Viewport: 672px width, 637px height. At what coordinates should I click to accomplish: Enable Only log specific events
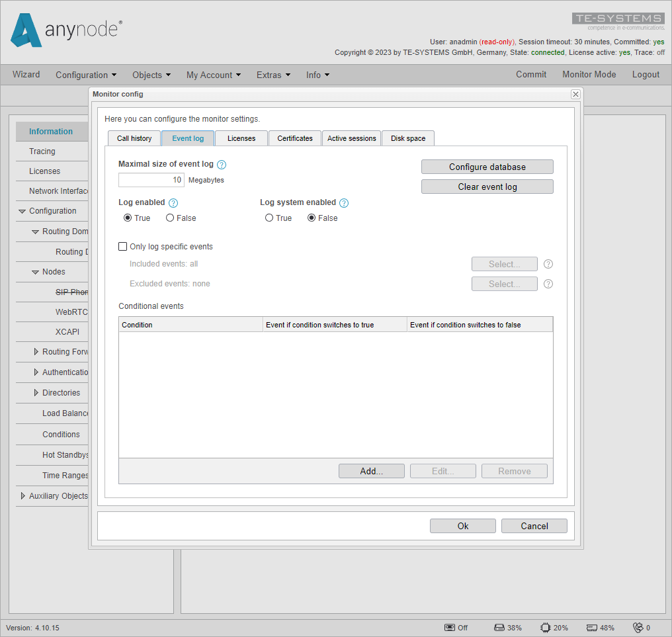[122, 246]
